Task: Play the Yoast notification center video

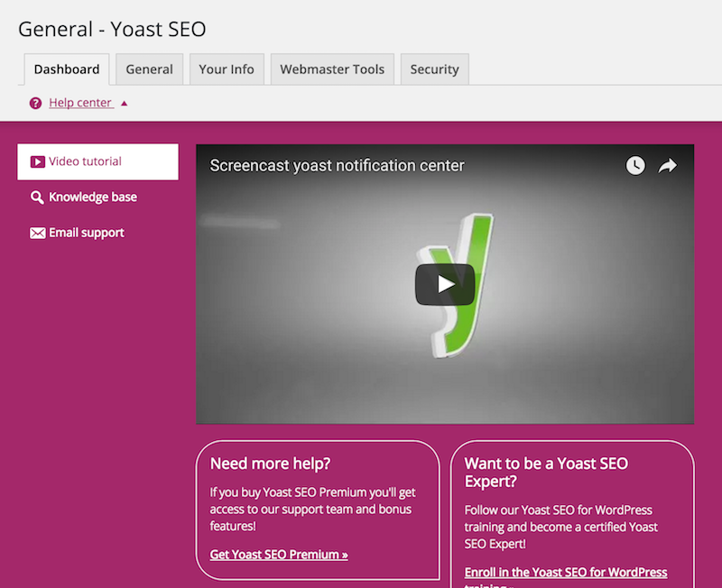Action: pyautogui.click(x=445, y=284)
